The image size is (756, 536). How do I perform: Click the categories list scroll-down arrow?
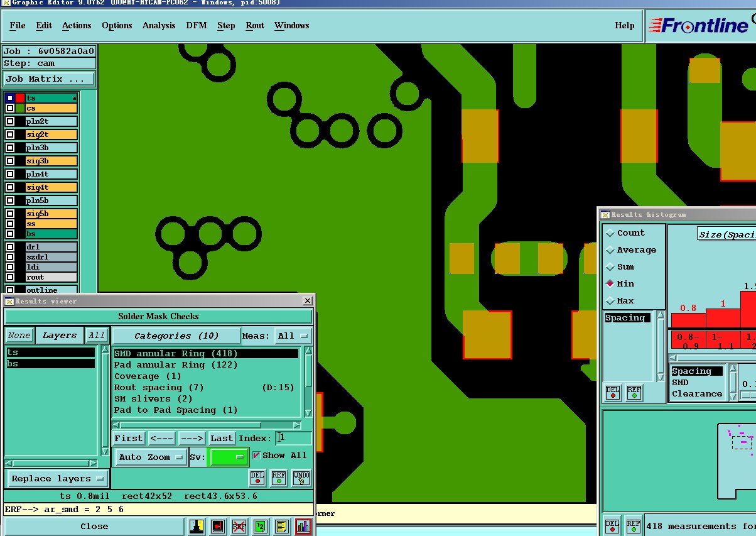click(x=308, y=413)
